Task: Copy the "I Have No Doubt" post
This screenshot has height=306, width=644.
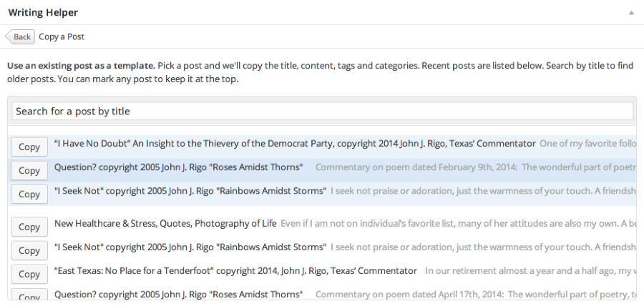Action: click(x=29, y=147)
